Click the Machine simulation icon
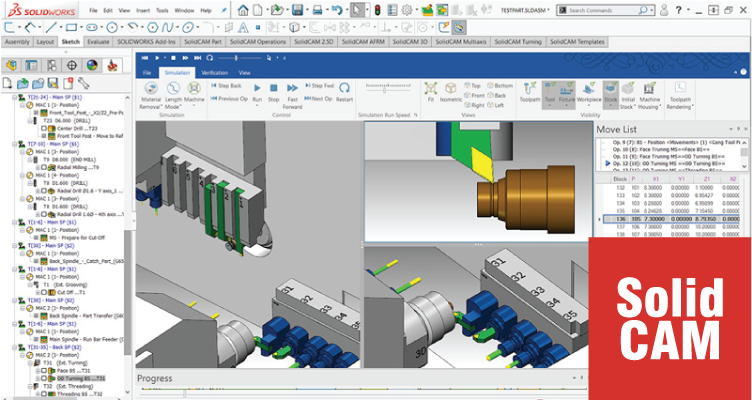This screenshot has height=400, width=752. click(x=195, y=90)
